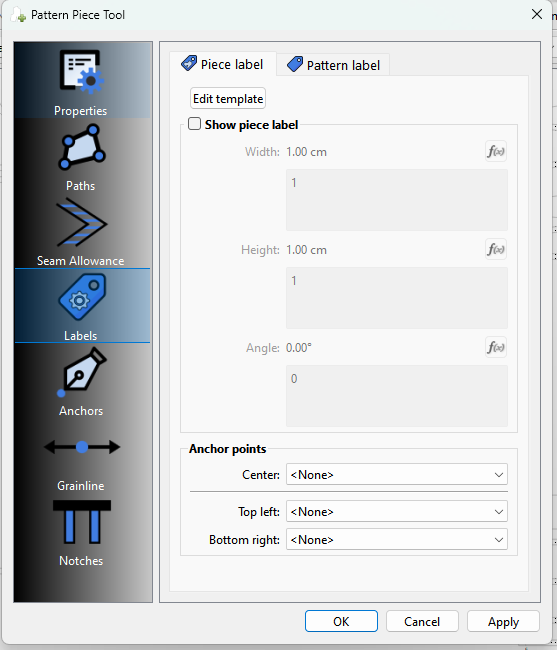
Task: Go to the Seam Allowance section
Action: pos(82,230)
